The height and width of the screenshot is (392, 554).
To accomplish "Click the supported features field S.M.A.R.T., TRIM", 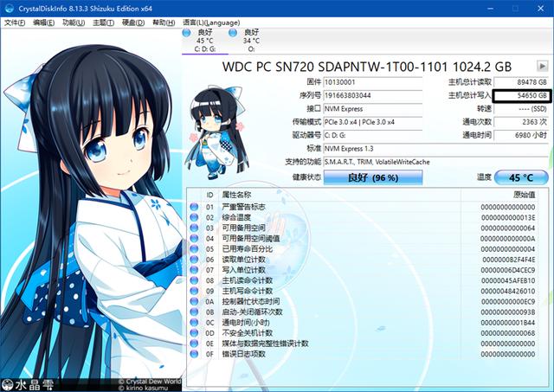I will [x=436, y=162].
